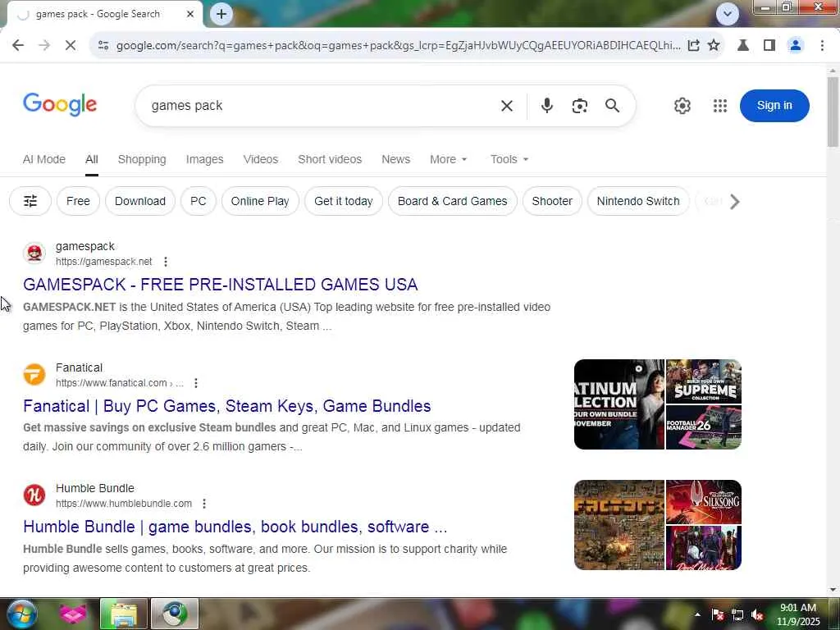This screenshot has width=840, height=630.
Task: Switch to Videos tab
Action: tap(260, 160)
